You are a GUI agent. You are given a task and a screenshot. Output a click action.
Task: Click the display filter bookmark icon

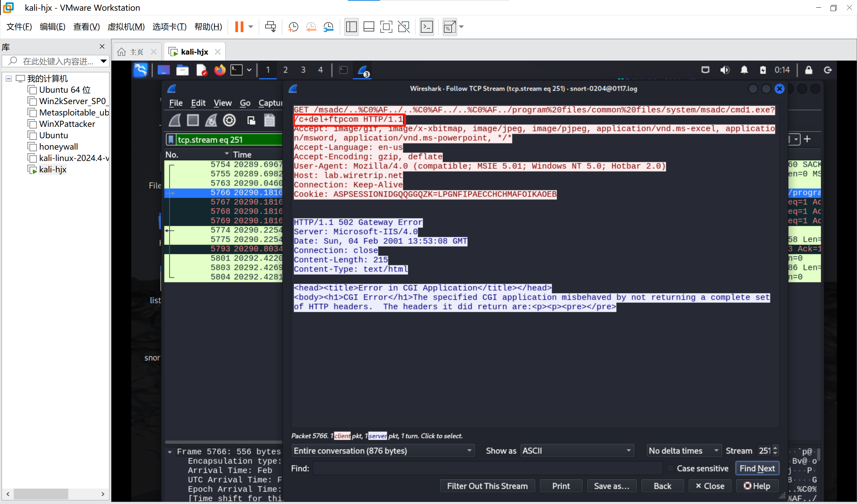[x=171, y=140]
